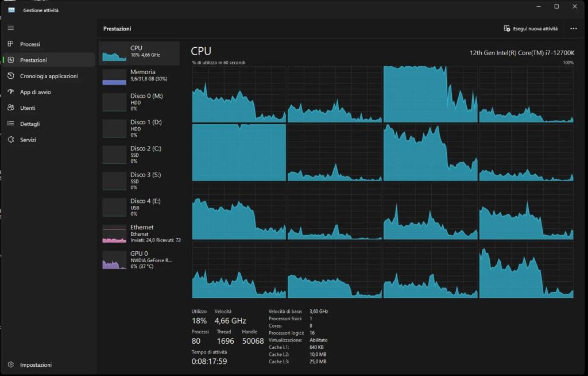This screenshot has height=376, width=588.
Task: Click the fully saturated logical processor graph in second row
Action: (x=239, y=152)
